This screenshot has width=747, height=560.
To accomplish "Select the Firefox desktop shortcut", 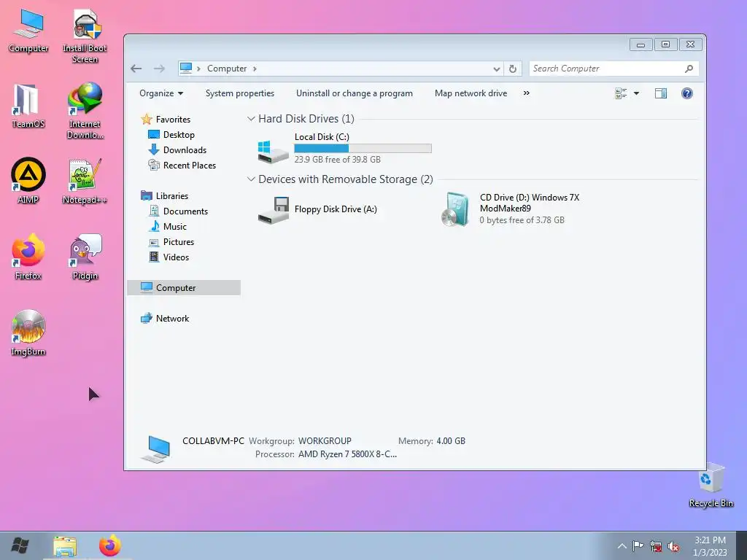I will point(28,257).
